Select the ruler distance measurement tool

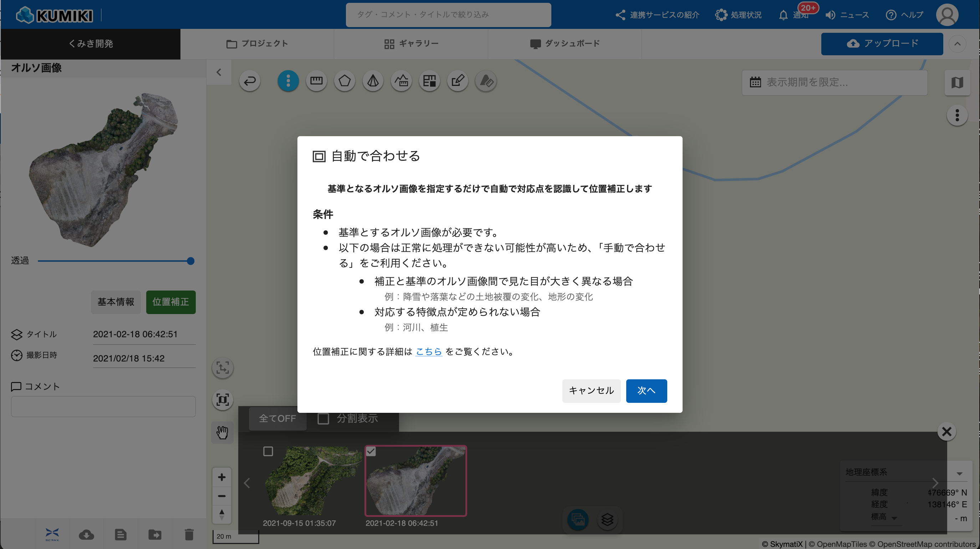[x=316, y=81]
